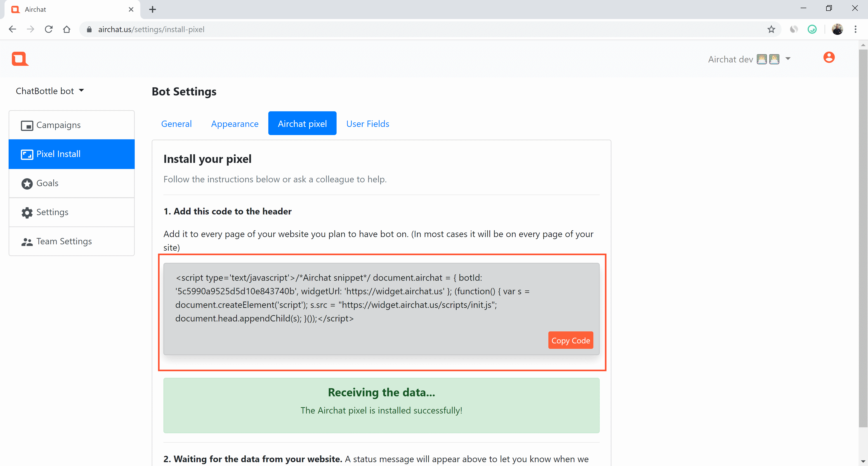Click the browser home icon

point(67,29)
